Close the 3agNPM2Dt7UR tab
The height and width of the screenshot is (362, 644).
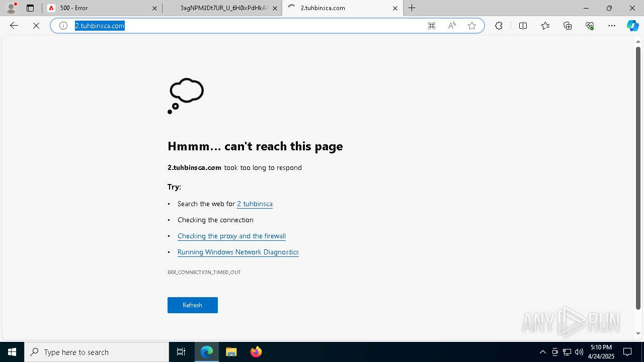point(275,8)
